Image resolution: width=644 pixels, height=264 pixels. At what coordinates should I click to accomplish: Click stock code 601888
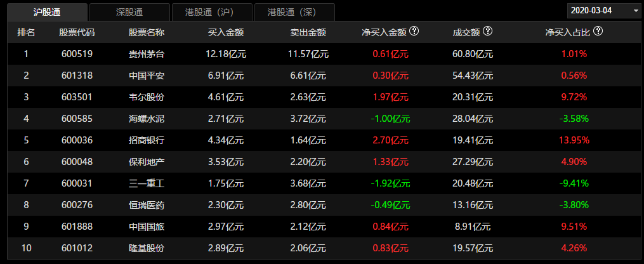pos(76,227)
